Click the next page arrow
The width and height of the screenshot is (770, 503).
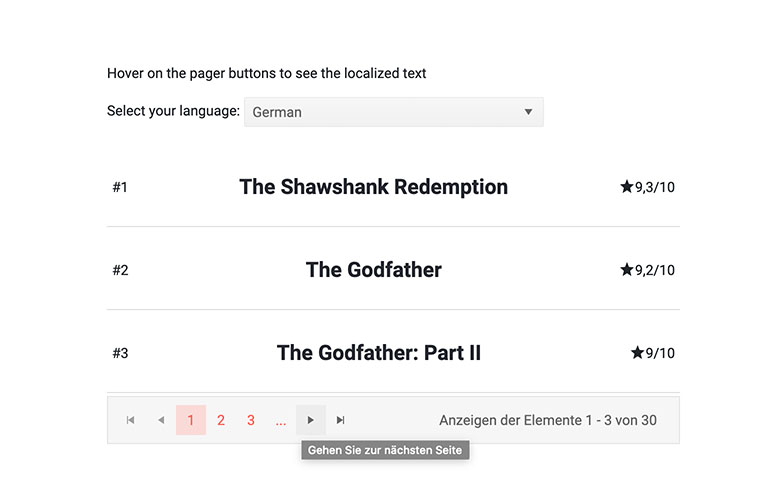pos(311,421)
